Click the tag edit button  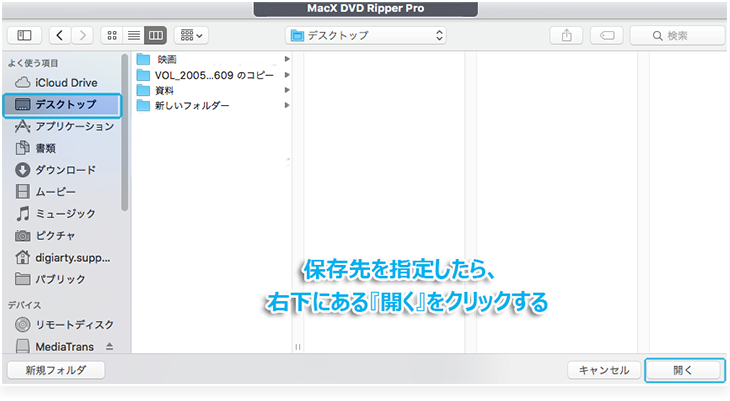click(607, 35)
